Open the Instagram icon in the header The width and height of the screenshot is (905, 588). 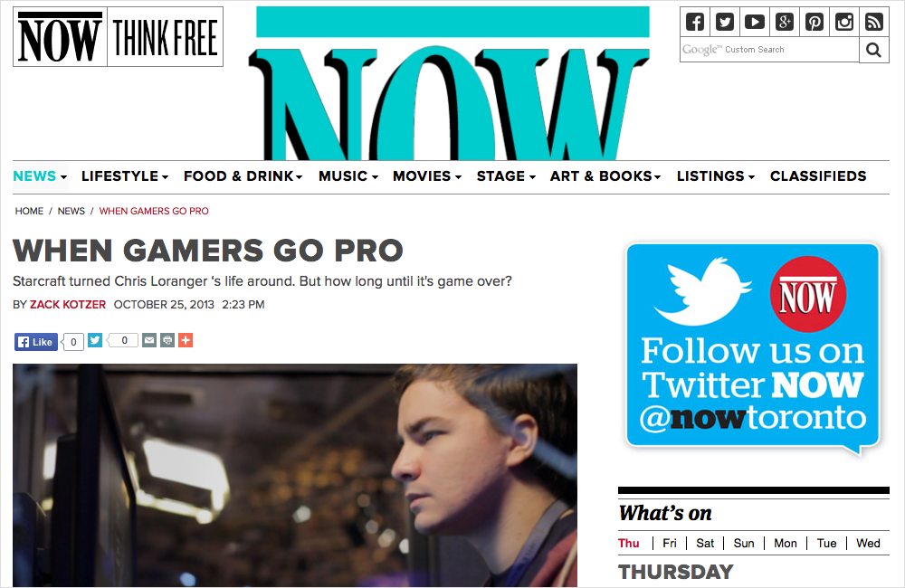pos(844,23)
